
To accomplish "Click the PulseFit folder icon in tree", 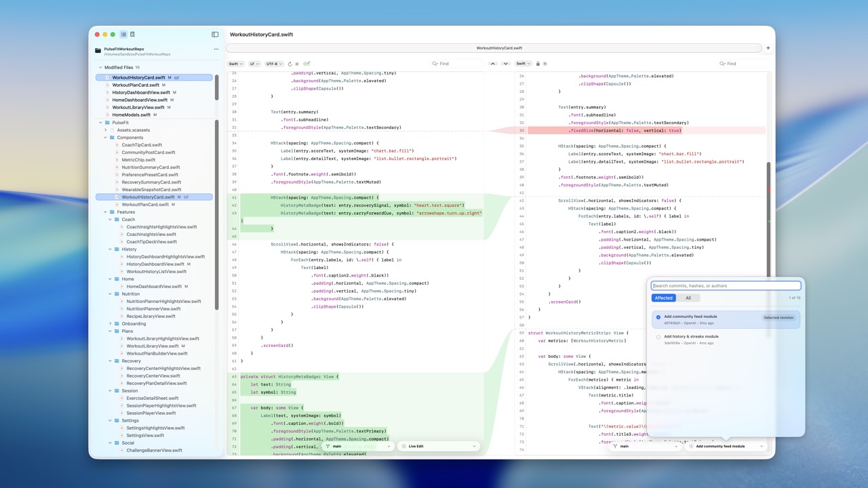I will click(x=108, y=123).
